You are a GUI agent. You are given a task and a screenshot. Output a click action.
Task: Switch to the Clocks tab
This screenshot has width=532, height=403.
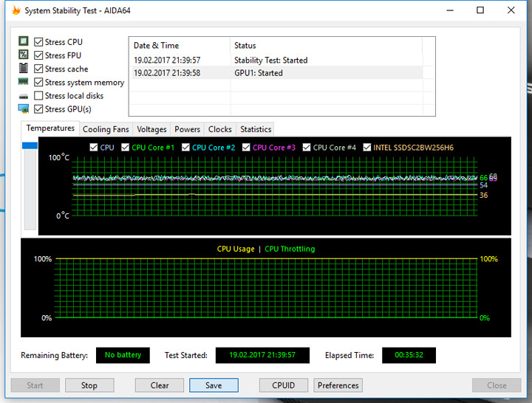220,129
